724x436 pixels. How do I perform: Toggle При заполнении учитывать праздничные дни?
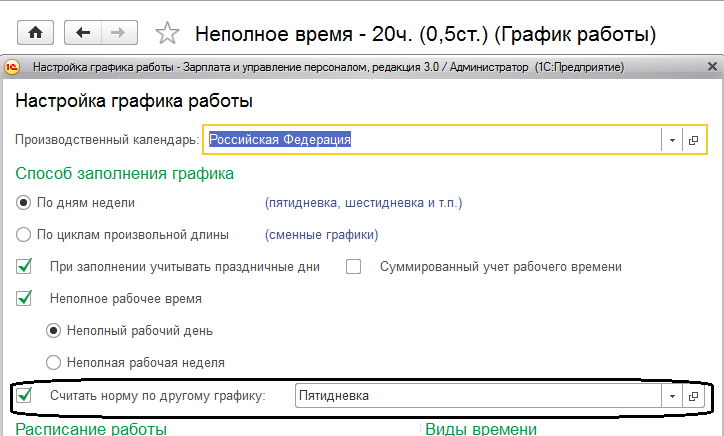25,267
